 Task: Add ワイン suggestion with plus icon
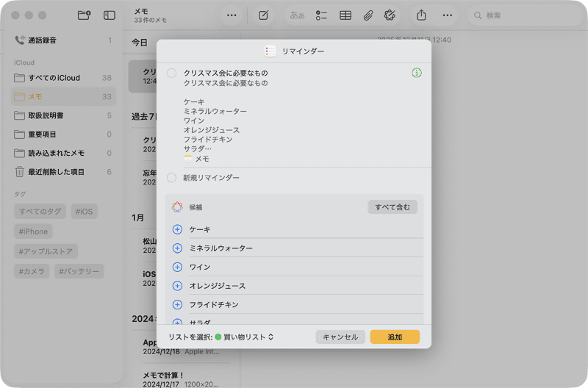[x=177, y=267]
